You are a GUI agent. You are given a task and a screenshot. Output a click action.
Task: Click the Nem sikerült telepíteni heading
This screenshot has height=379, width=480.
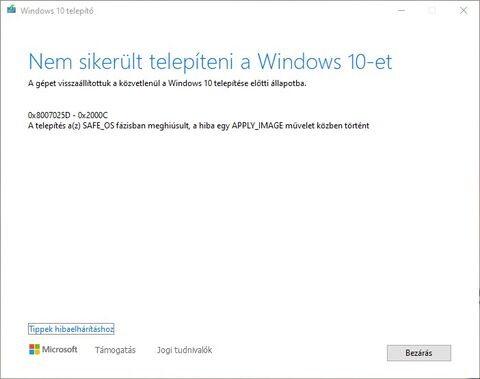[x=210, y=62]
